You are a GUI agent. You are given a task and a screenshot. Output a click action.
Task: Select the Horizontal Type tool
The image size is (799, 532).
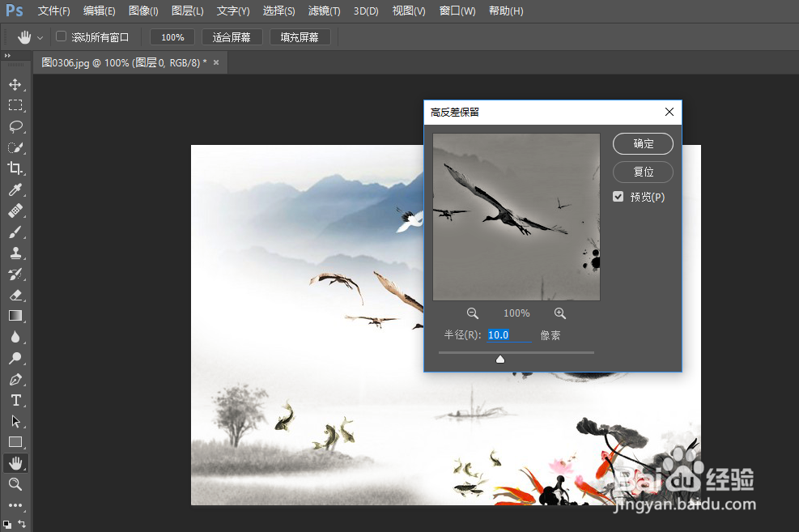(x=16, y=400)
